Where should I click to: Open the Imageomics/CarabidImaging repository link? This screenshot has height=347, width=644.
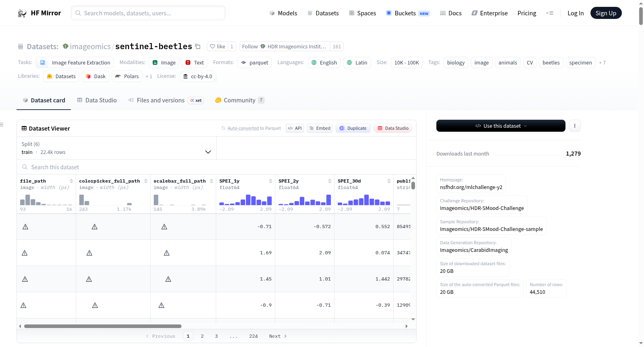click(474, 250)
